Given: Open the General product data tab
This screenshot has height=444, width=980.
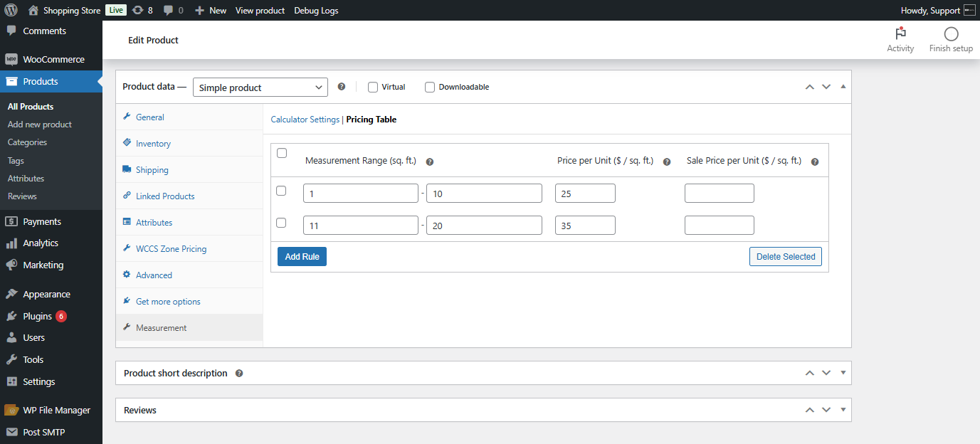Looking at the screenshot, I should [x=189, y=117].
